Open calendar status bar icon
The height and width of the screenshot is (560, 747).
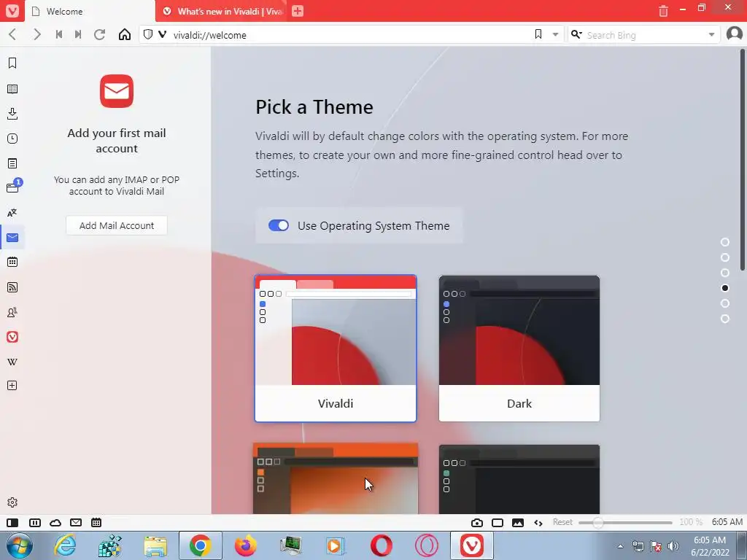click(96, 523)
